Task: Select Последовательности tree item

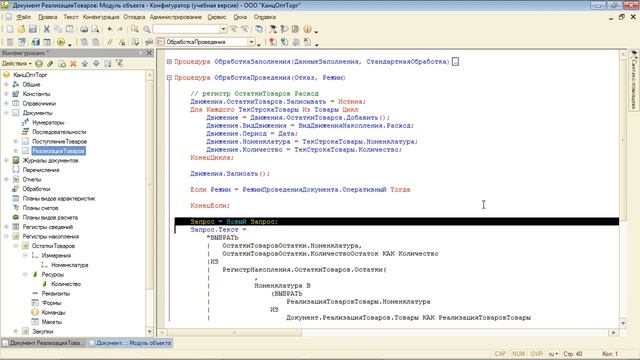Action: click(59, 132)
